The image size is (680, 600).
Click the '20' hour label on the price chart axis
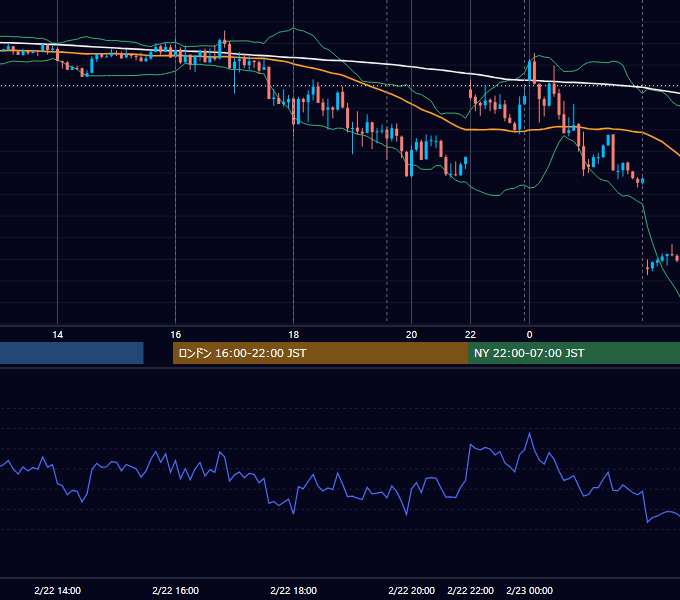[x=412, y=335]
